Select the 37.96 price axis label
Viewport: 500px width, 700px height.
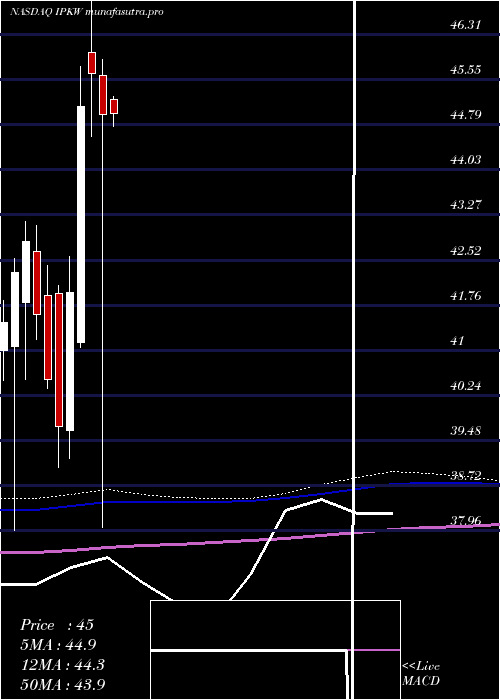pos(465,521)
